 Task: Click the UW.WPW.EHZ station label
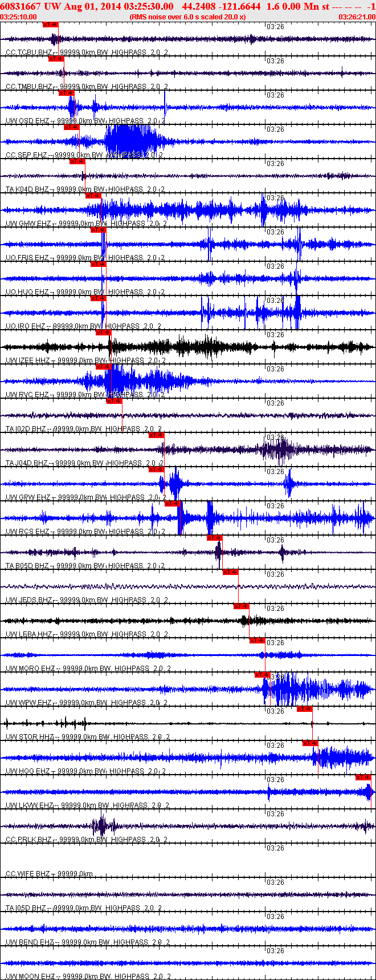[x=28, y=703]
